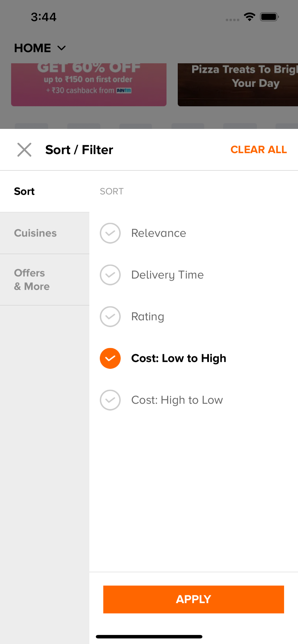Tap the cellular signal dots icon
Screen dimensions: 298x644
232,19
